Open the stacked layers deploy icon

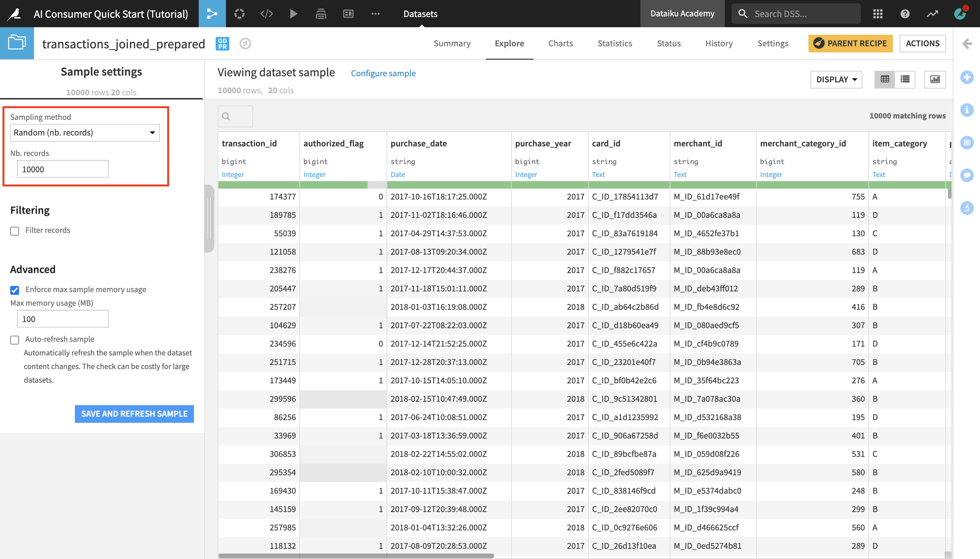coord(321,14)
